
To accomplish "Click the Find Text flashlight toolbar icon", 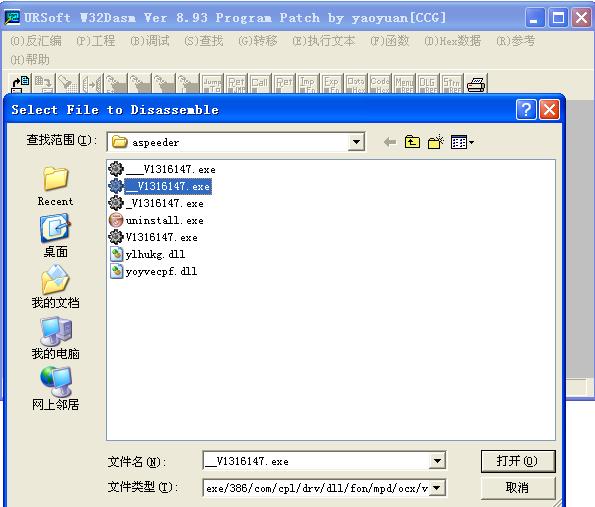I will tap(68, 83).
